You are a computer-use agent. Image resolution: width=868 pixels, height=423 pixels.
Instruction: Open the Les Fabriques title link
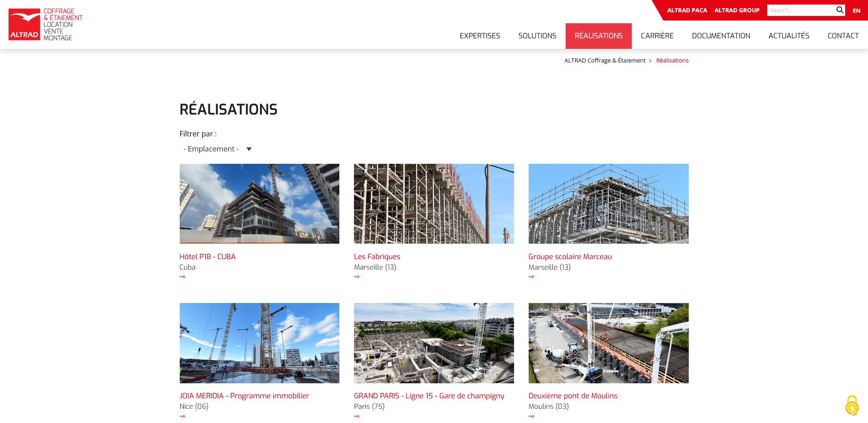[x=377, y=256]
